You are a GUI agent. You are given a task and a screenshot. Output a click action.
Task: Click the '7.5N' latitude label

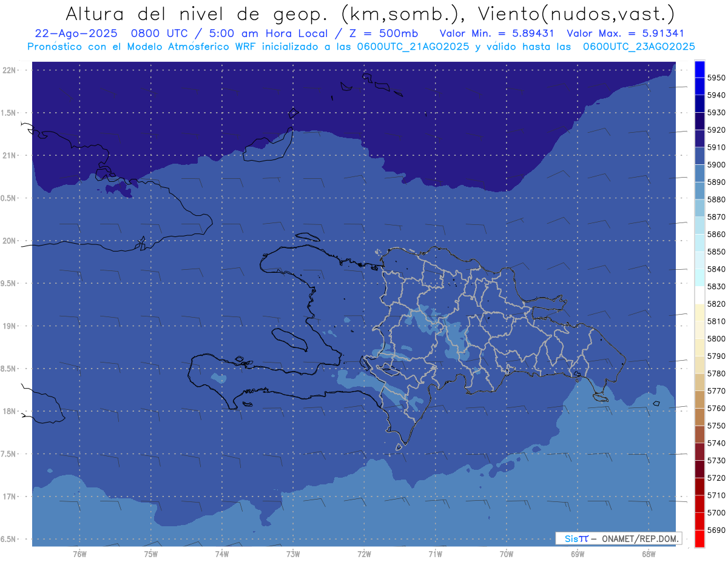pyautogui.click(x=8, y=453)
